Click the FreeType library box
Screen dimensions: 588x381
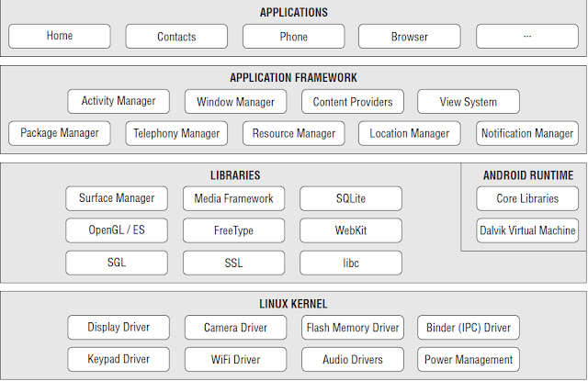(233, 230)
